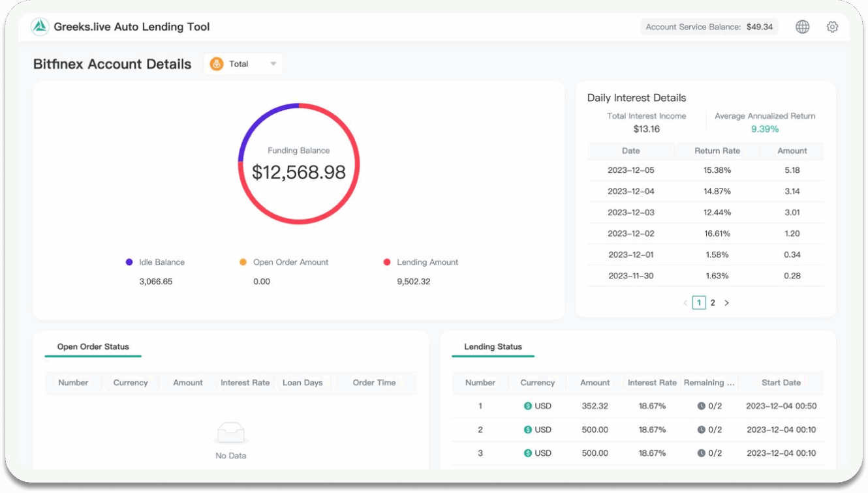The image size is (868, 493).
Task: Open settings via the gear icon
Action: point(832,27)
